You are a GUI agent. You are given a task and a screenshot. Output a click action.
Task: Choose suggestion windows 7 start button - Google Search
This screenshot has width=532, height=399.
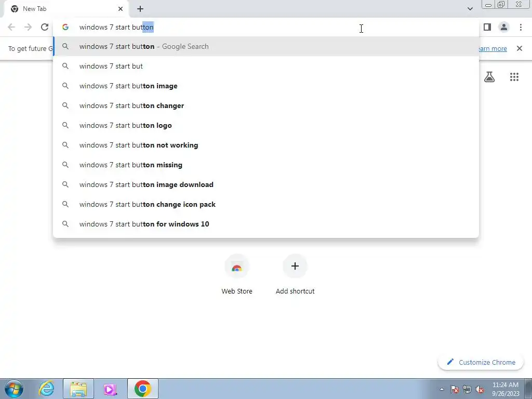266,46
